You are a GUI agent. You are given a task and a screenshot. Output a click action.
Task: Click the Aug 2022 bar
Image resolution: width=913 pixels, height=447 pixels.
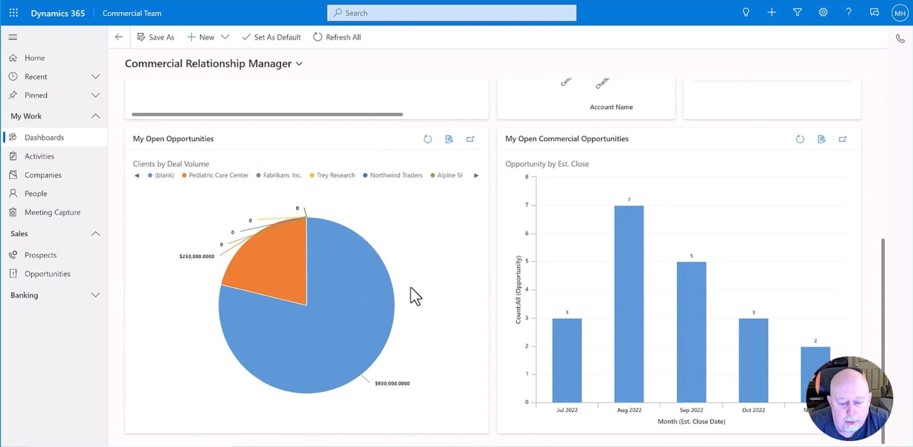629,304
